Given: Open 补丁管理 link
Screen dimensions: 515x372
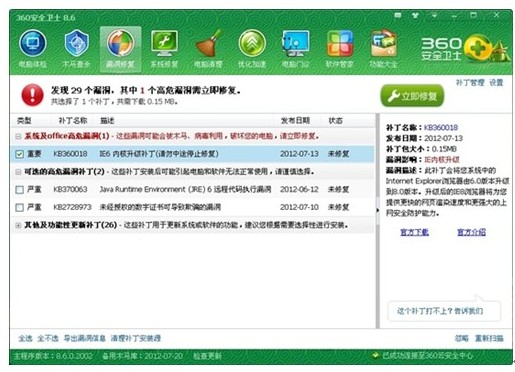Looking at the screenshot, I should coord(470,82).
